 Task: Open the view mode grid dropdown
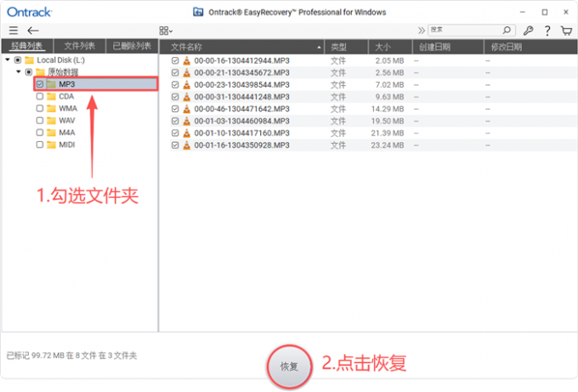pyautogui.click(x=166, y=31)
